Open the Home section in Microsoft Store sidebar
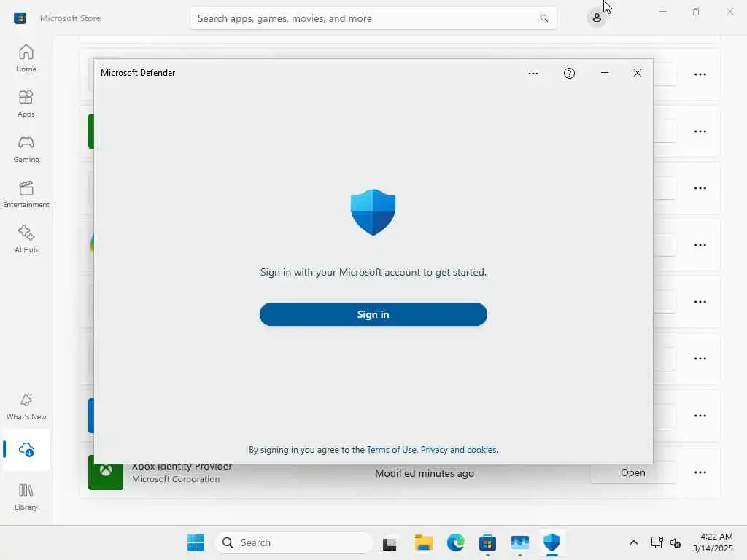Viewport: 747px width, 560px height. (26, 58)
